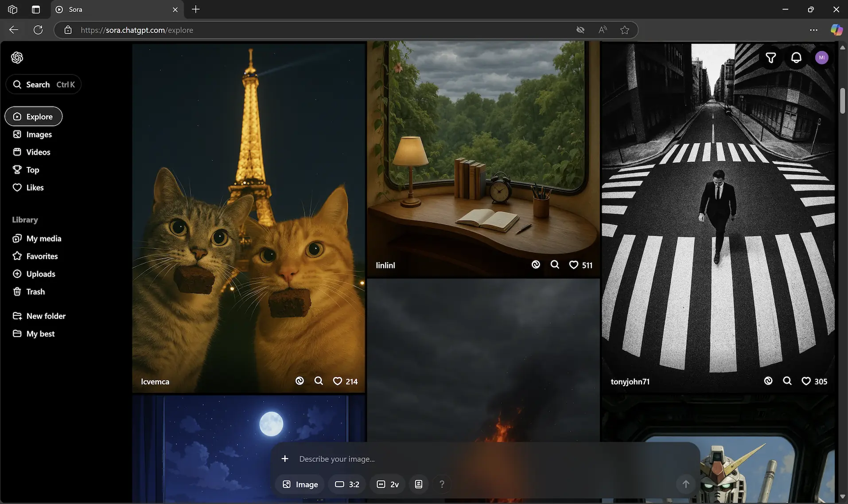Click the Describe your image input field
848x504 pixels.
(399, 459)
